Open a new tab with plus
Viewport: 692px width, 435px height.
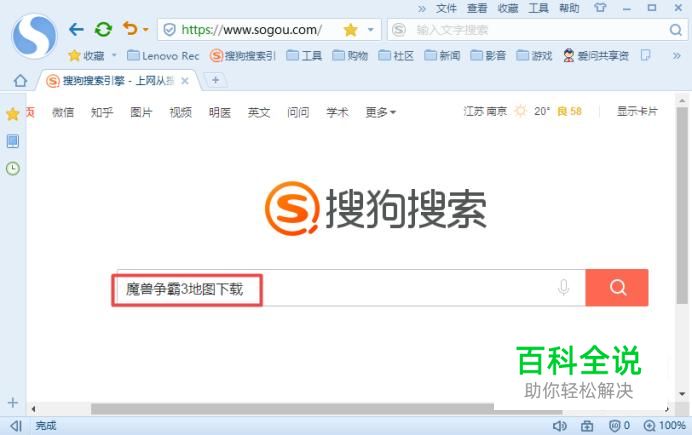(x=215, y=80)
